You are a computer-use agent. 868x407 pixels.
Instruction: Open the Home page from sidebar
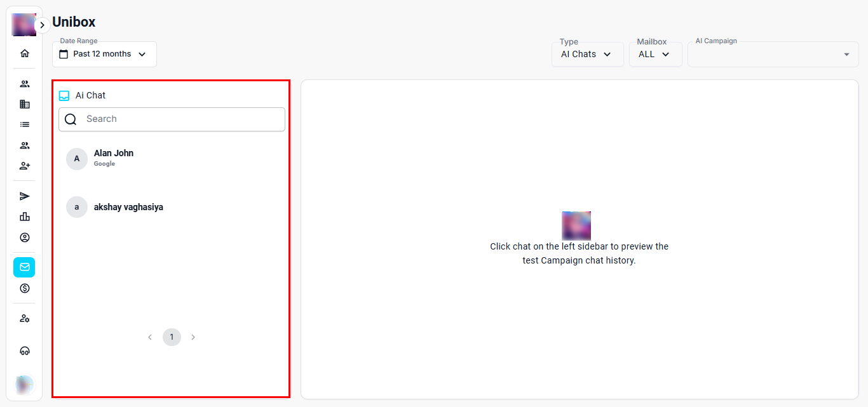(x=25, y=53)
